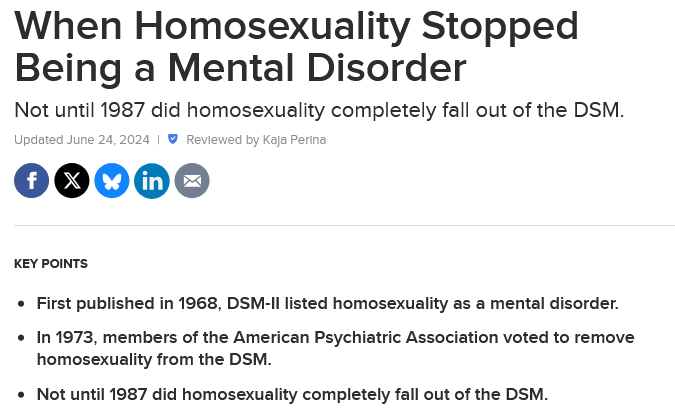This screenshot has width=675, height=420.
Task: Click the headline When Homosexuality Stopped Being a Mental Disorder
Action: (x=296, y=46)
